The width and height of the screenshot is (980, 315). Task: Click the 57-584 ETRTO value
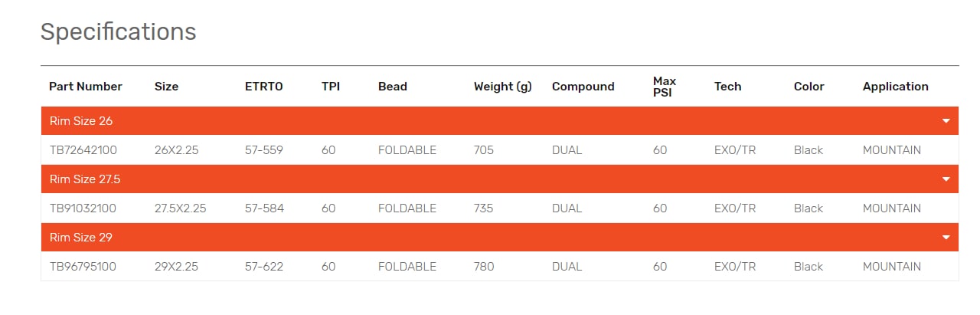(263, 208)
